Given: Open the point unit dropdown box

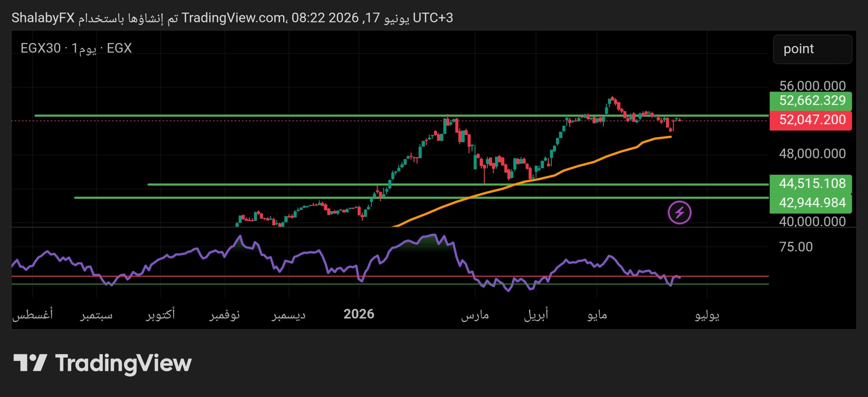Looking at the screenshot, I should coord(812,49).
